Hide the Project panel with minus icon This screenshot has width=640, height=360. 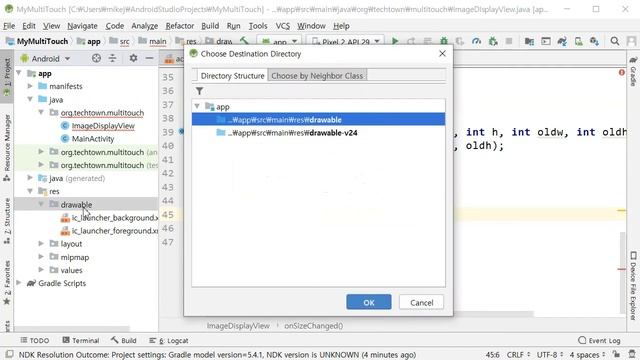(x=149, y=58)
